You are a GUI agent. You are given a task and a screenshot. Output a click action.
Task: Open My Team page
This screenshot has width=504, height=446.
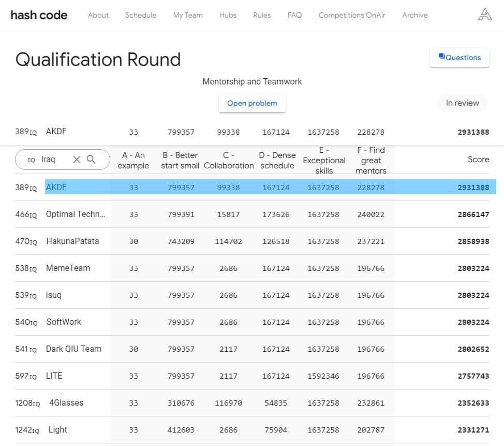click(188, 15)
